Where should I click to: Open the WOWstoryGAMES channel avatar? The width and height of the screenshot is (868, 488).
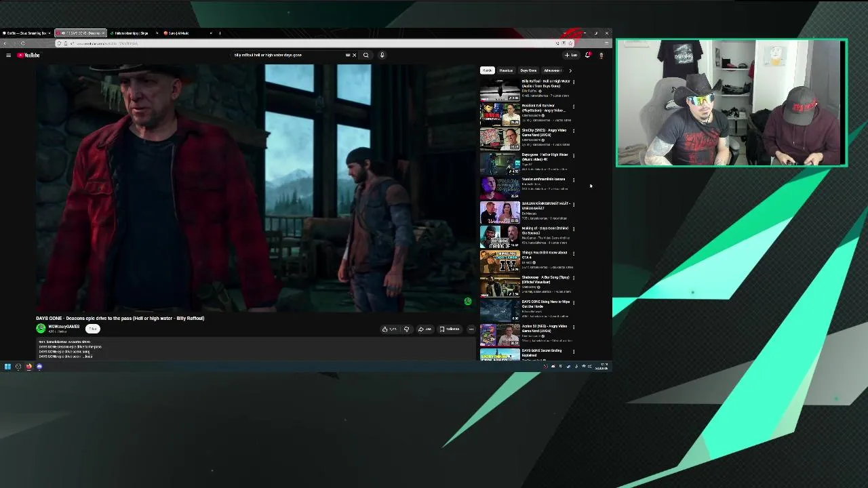(x=41, y=329)
